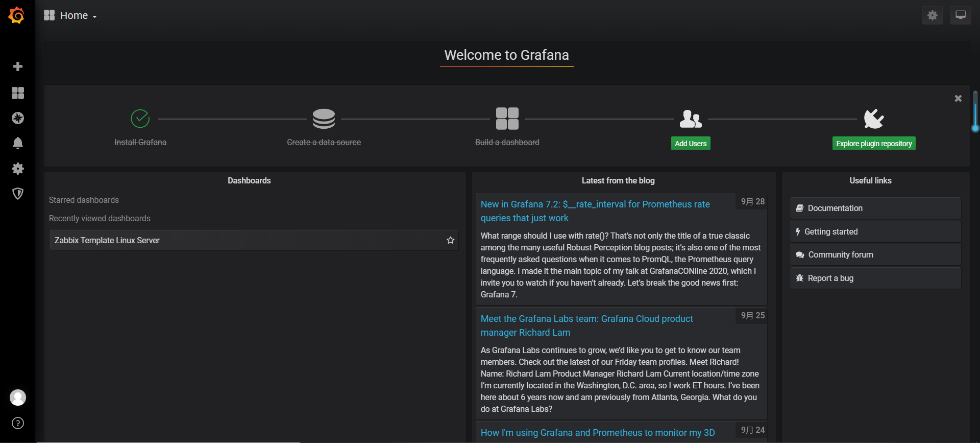
Task: Click the Documentation book icon
Action: [800, 208]
